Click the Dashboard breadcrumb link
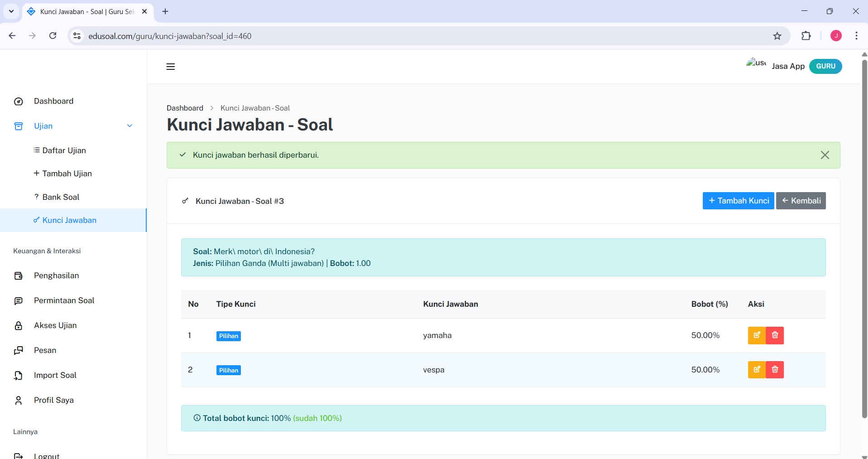 point(185,108)
